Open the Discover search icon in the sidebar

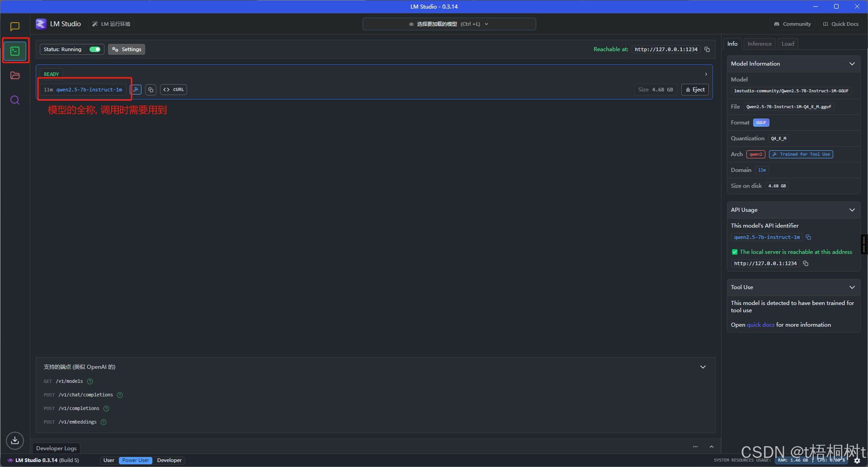pos(15,100)
